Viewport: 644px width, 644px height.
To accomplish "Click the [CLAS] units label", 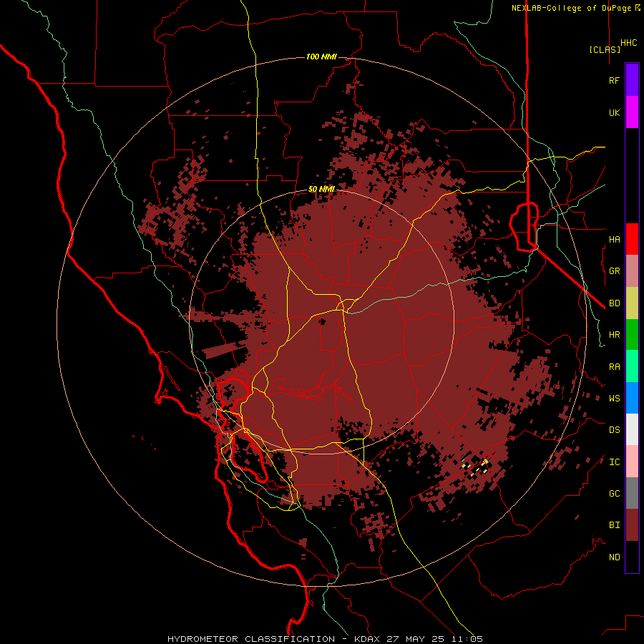I will (x=605, y=49).
